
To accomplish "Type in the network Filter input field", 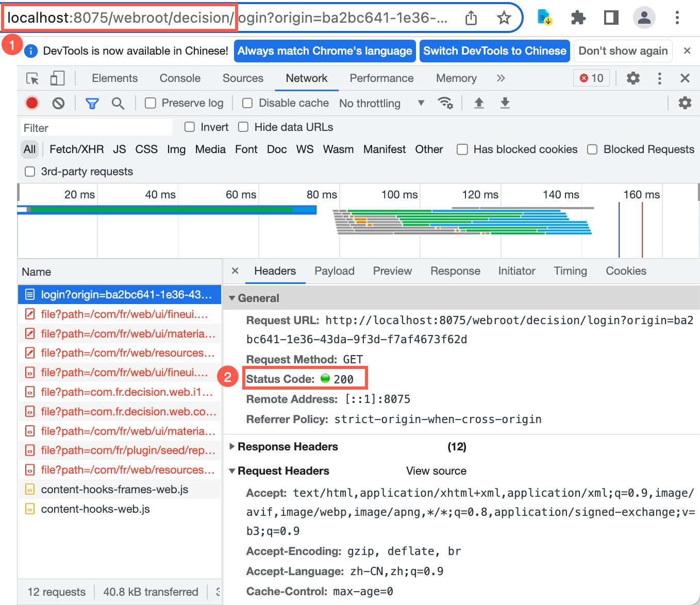I will pyautogui.click(x=95, y=127).
